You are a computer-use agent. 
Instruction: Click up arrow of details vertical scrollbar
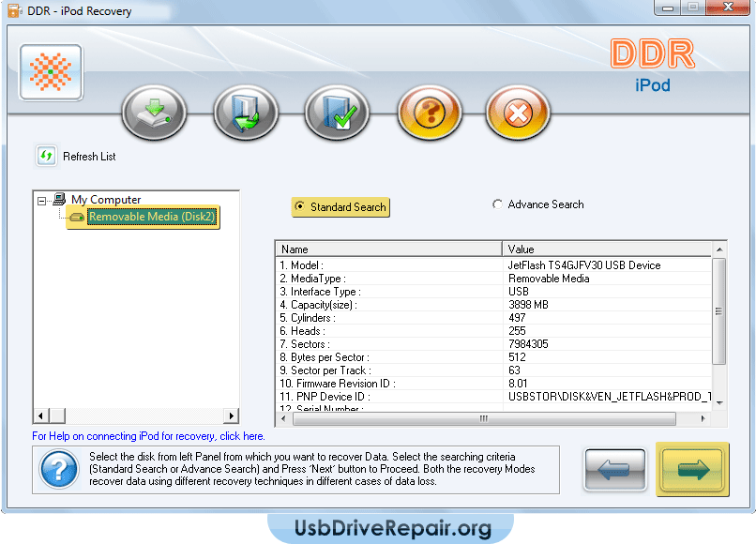(x=719, y=249)
